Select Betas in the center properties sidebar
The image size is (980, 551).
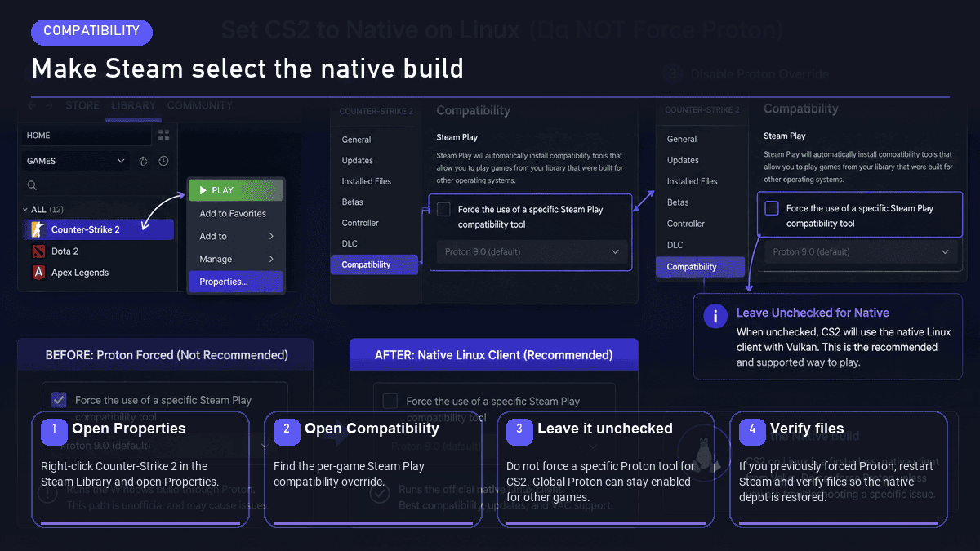pos(353,202)
